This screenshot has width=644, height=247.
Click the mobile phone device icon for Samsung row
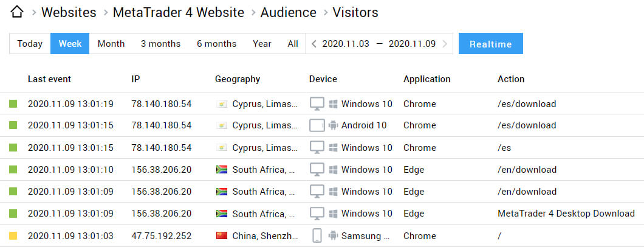317,235
